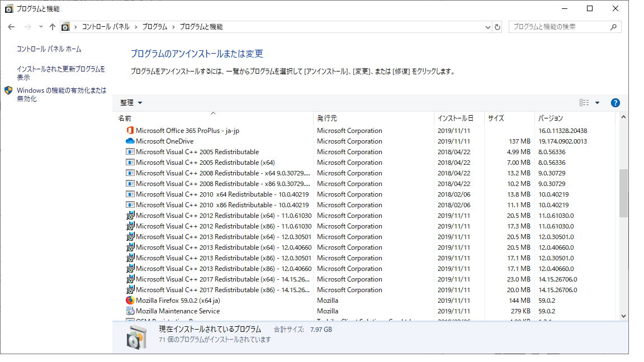Open the 整理 dropdown menu
Viewport: 644px width, 362px height.
131,103
